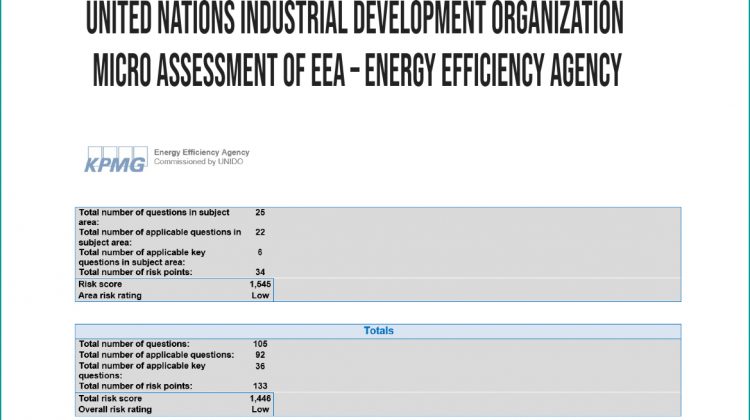The height and width of the screenshot is (420, 750).
Task: Click the 'Total number of questions:' label
Action: pos(134,344)
